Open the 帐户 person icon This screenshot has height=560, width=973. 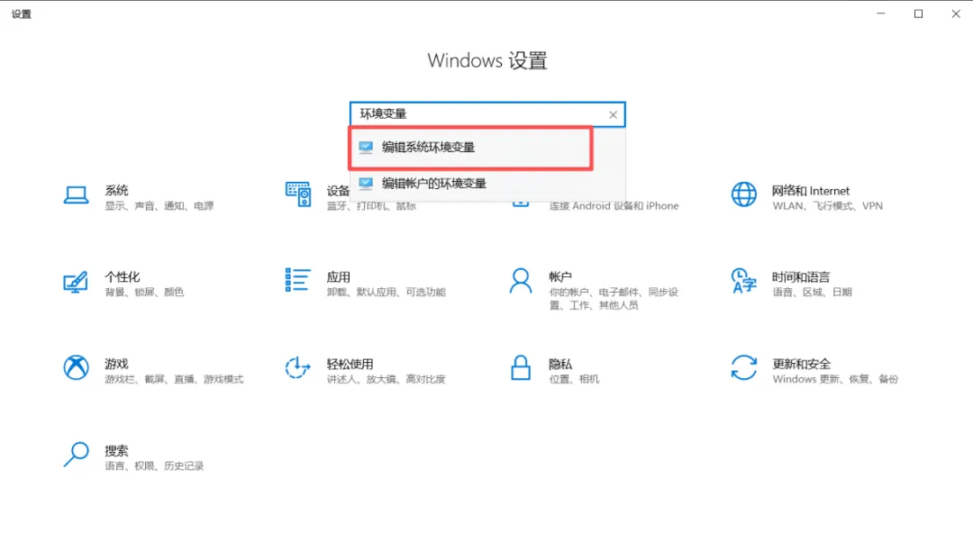tap(521, 281)
